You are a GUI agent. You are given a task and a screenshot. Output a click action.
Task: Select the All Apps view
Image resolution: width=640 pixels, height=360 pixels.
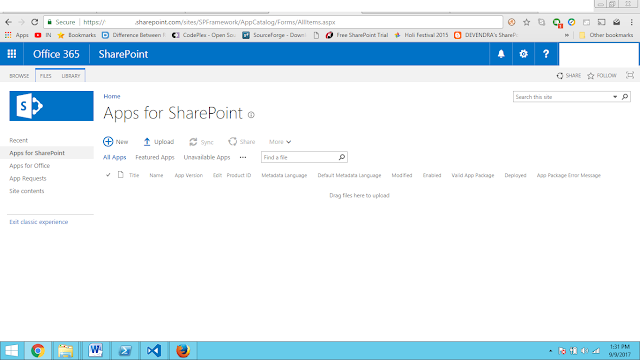(115, 157)
